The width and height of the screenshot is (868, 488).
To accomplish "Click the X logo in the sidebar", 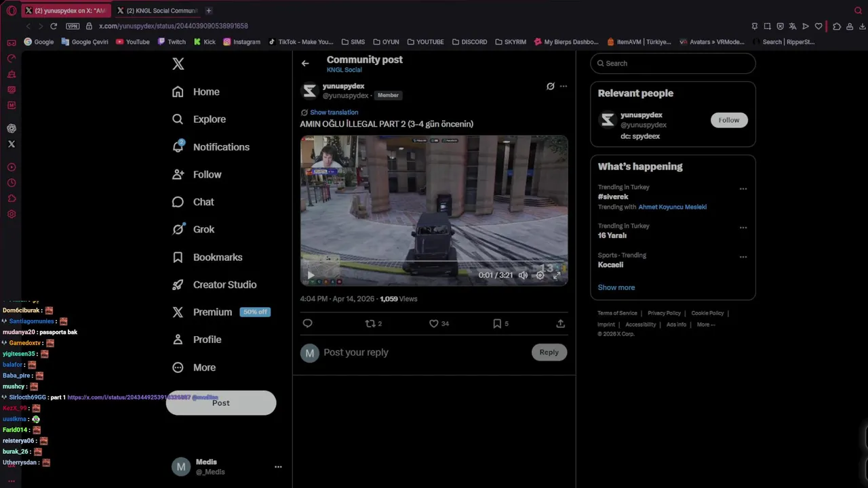I will tap(178, 64).
